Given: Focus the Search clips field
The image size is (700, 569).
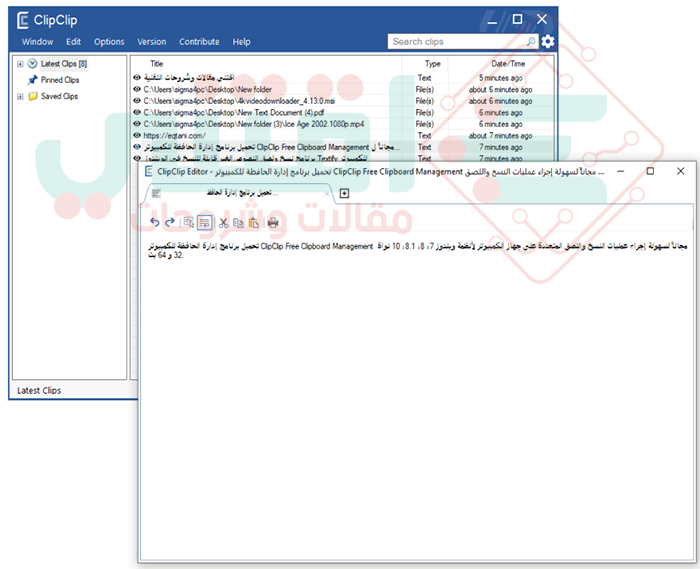Looking at the screenshot, I should pos(463,42).
